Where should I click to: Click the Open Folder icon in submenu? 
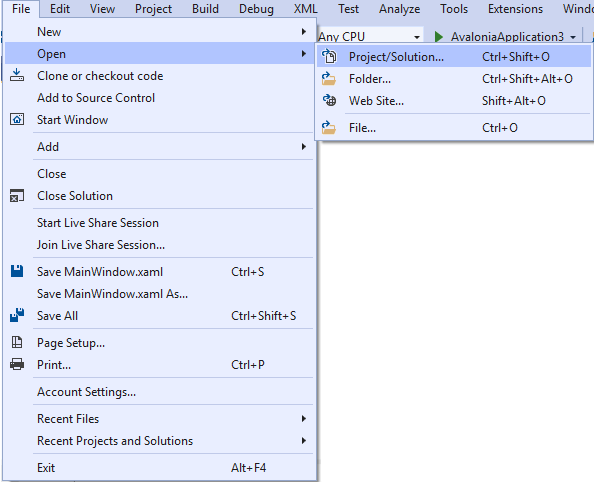(x=329, y=79)
